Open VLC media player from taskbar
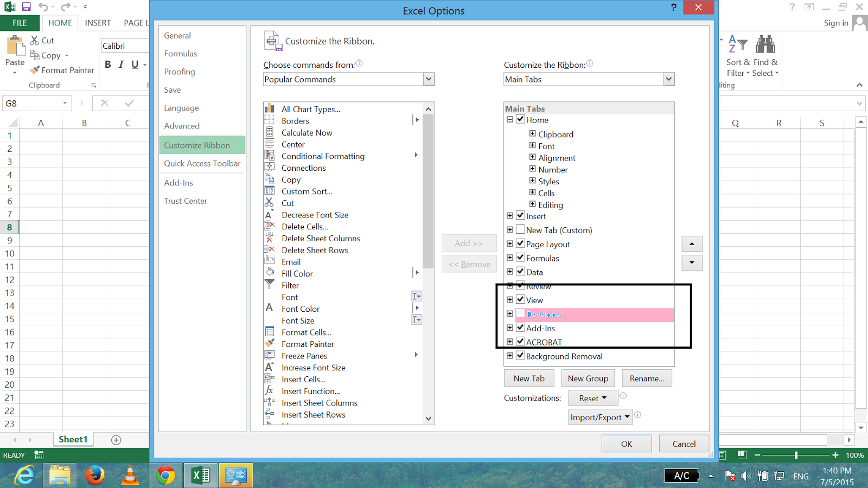The height and width of the screenshot is (488, 868). (130, 476)
